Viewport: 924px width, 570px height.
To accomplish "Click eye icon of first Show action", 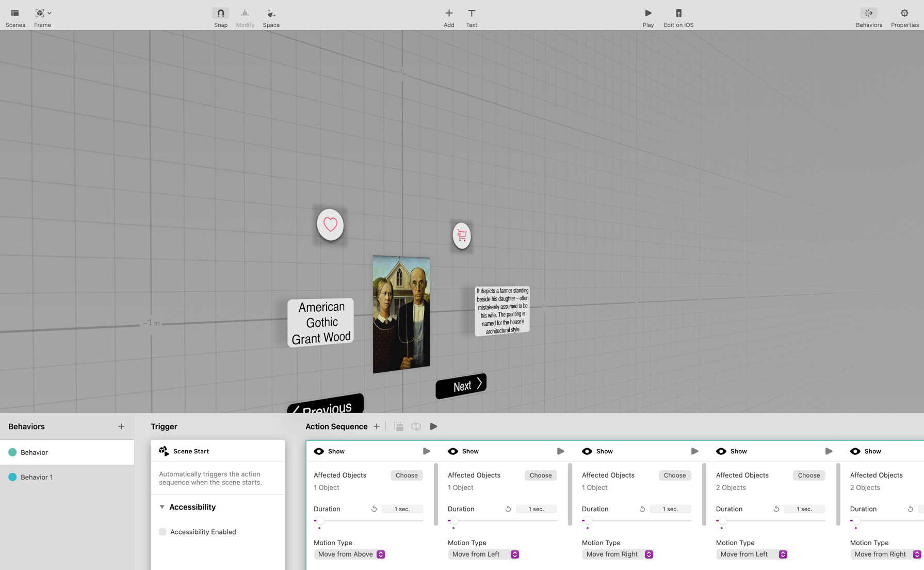I will 319,451.
